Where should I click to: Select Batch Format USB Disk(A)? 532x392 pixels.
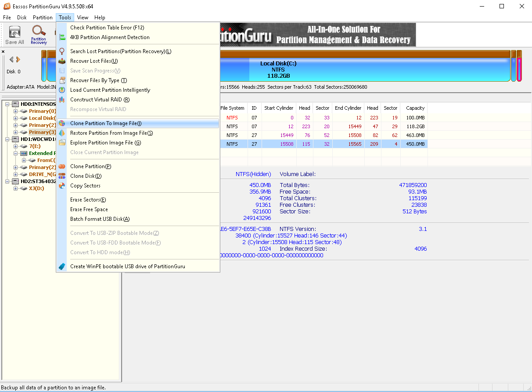coord(138,219)
